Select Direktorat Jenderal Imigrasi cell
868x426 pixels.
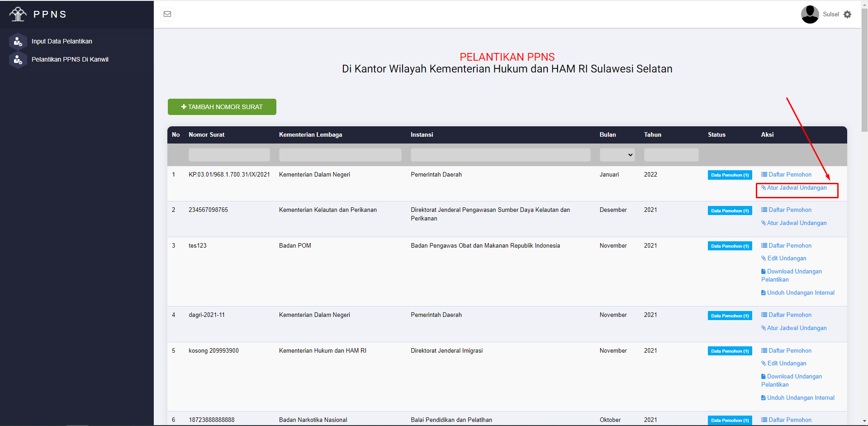pyautogui.click(x=446, y=350)
